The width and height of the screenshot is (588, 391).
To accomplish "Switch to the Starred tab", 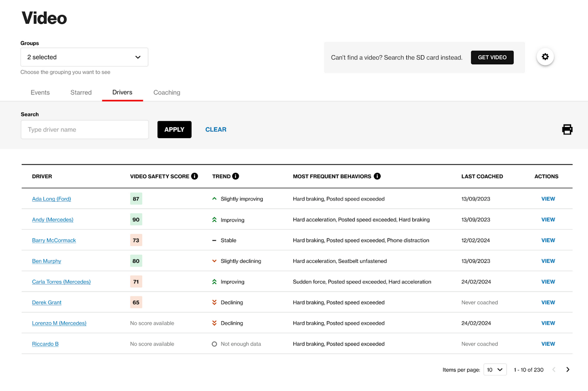I will [x=81, y=92].
